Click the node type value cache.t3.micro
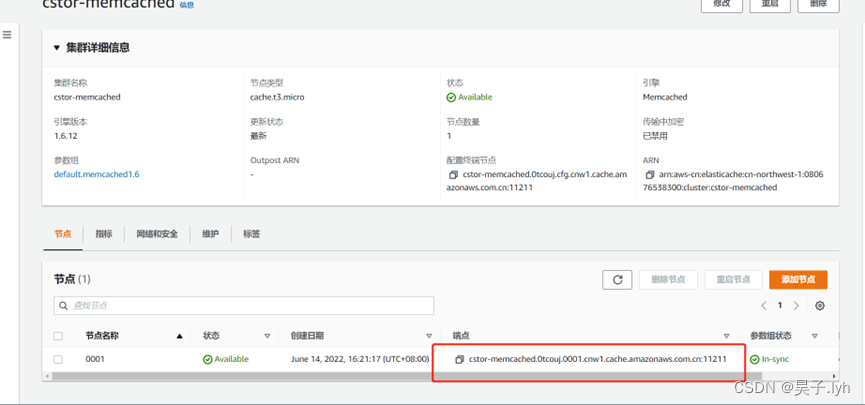Image resolution: width=865 pixels, height=405 pixels. tap(277, 97)
